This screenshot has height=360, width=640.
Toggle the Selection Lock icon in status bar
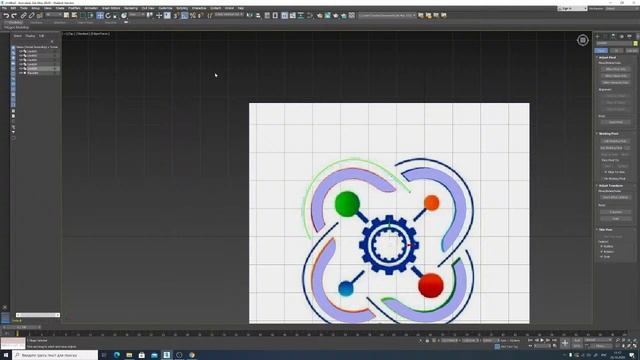[x=427, y=340]
